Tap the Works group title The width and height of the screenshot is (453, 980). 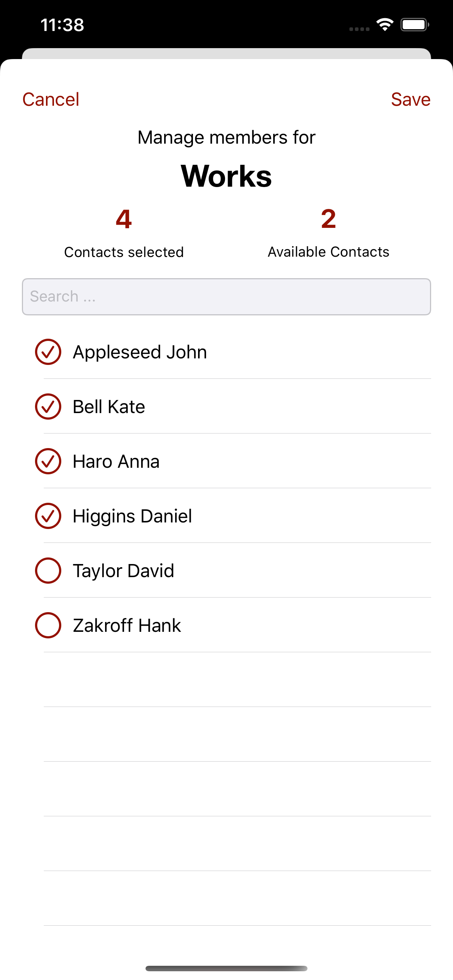pos(226,176)
